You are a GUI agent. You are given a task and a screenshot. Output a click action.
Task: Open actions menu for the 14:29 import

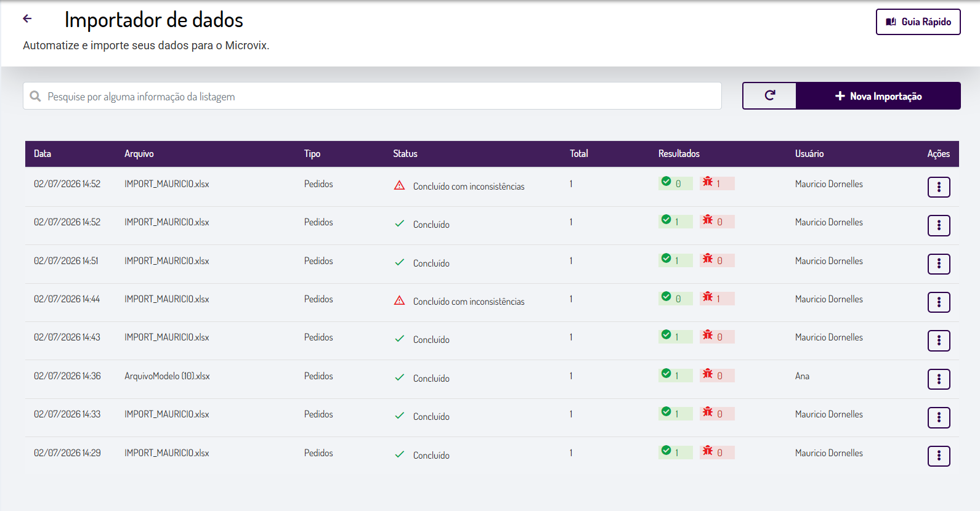click(x=939, y=456)
